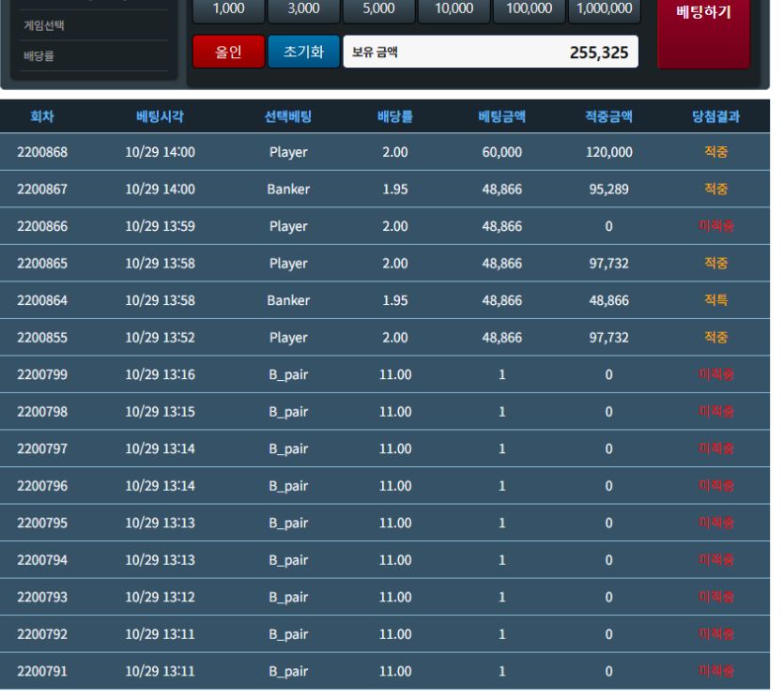Choose the 5,000 bet amount chip
The width and height of the screenshot is (784, 700).
[x=378, y=10]
